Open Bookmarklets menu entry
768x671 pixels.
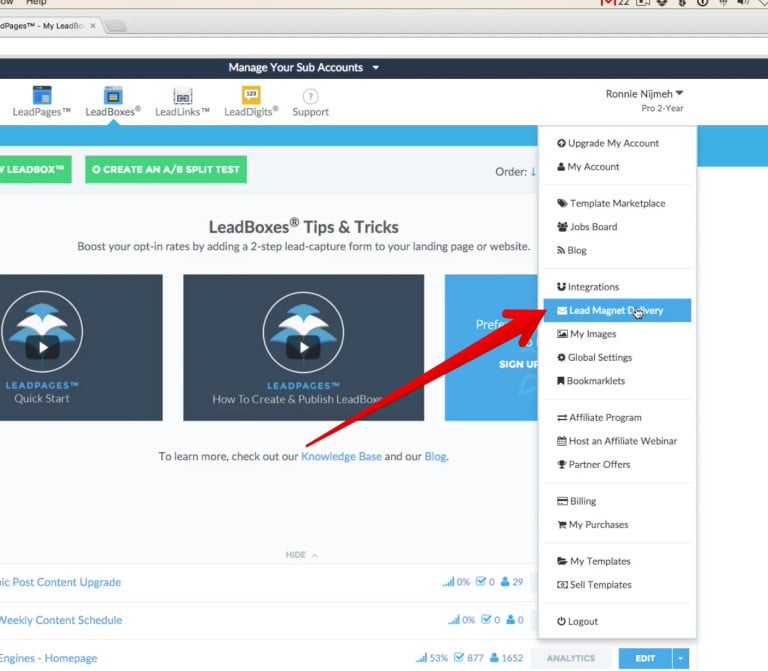(x=591, y=381)
